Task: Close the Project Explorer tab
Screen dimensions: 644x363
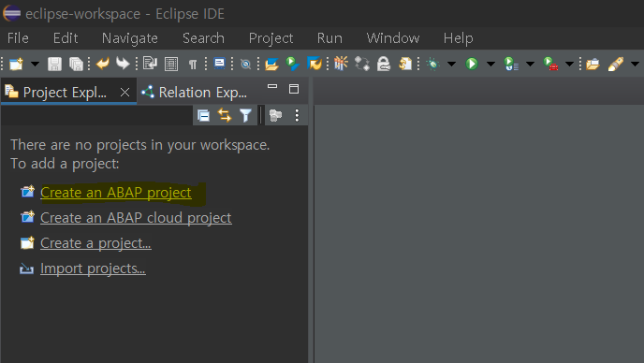Action: [x=124, y=92]
